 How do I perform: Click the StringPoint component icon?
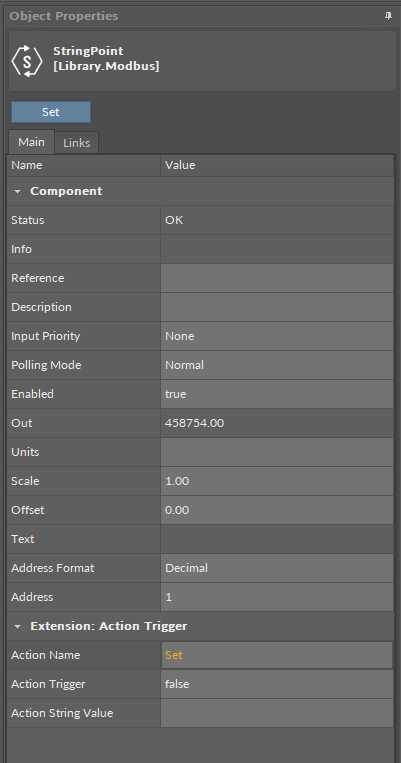(x=27, y=61)
